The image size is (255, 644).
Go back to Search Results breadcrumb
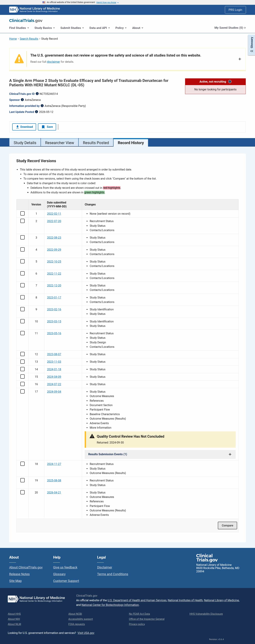coord(29,39)
